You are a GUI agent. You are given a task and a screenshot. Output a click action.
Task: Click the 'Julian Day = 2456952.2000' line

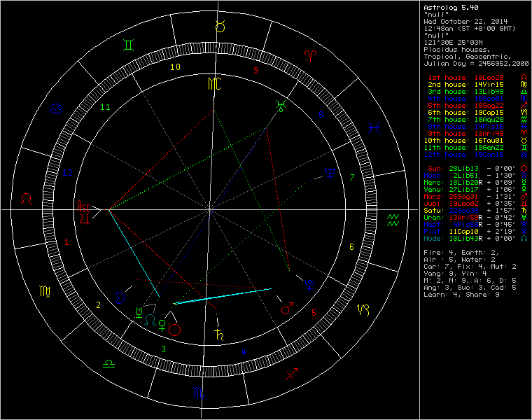477,64
